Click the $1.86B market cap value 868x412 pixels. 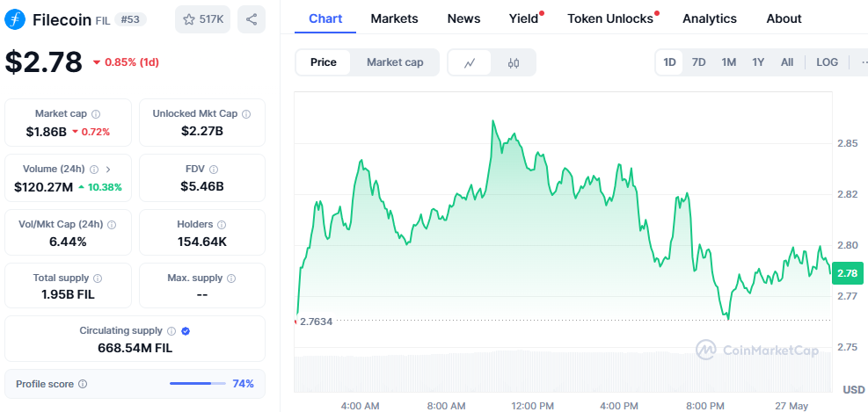tap(46, 132)
